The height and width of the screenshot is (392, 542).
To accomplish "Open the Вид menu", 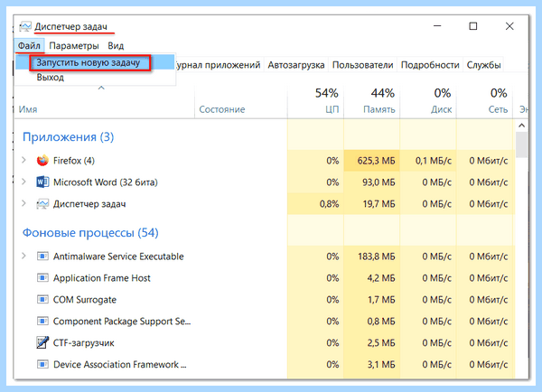I will coord(116,46).
